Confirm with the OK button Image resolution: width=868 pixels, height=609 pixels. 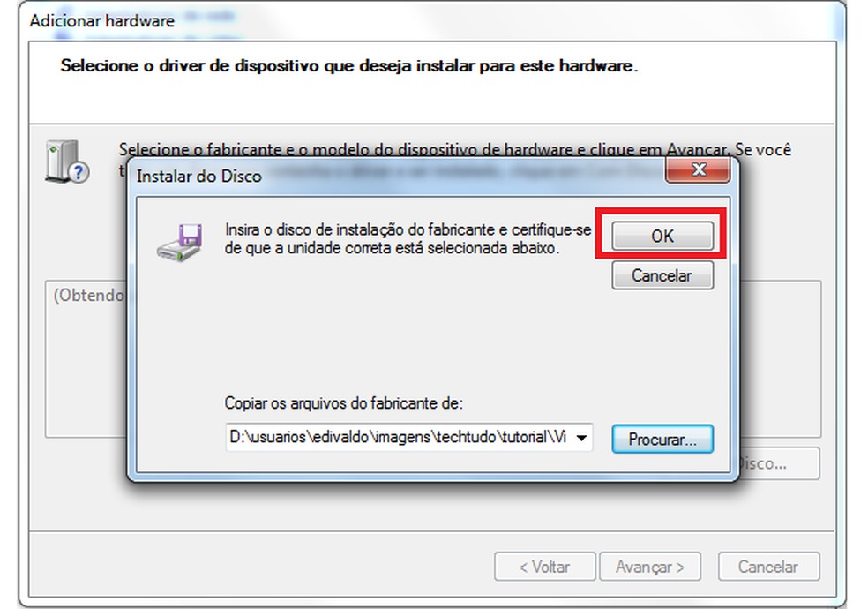pos(662,236)
